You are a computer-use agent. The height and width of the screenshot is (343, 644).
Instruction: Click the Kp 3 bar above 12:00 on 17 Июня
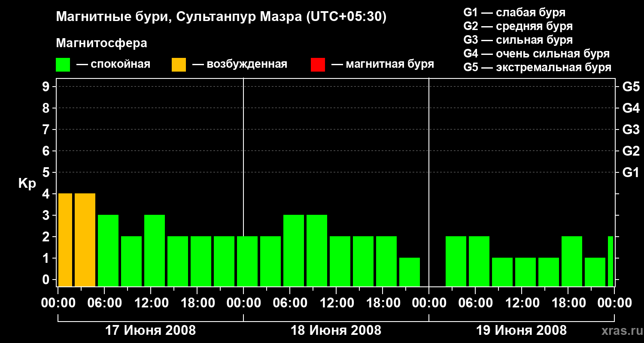click(155, 250)
